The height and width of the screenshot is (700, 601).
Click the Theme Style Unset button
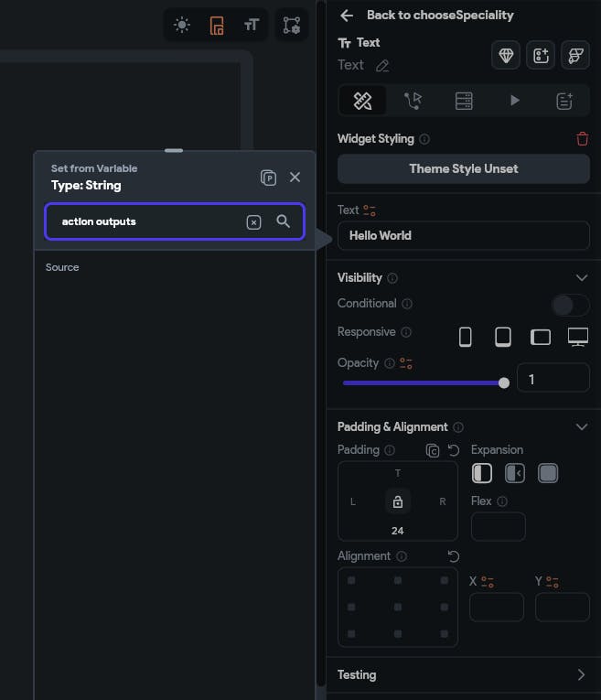(463, 168)
